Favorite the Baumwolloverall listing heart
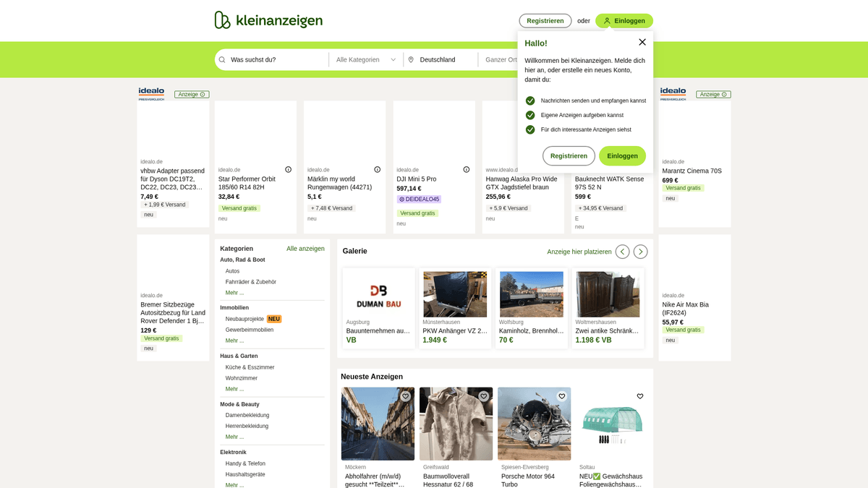868x488 pixels. tap(484, 396)
